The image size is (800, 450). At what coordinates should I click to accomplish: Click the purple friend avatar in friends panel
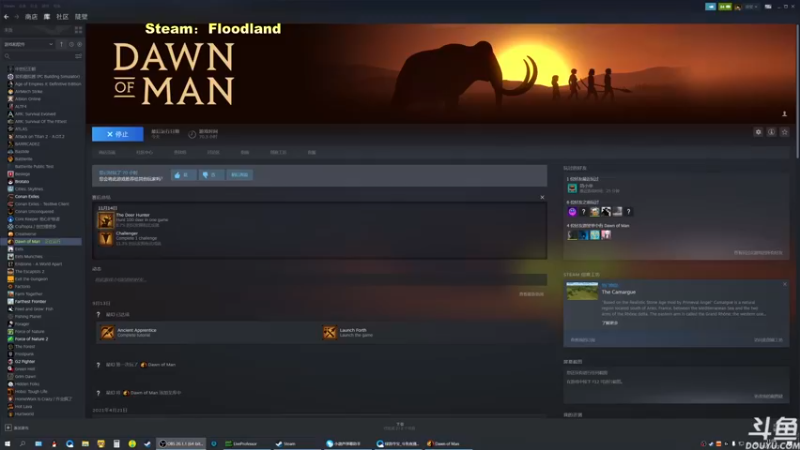click(572, 212)
